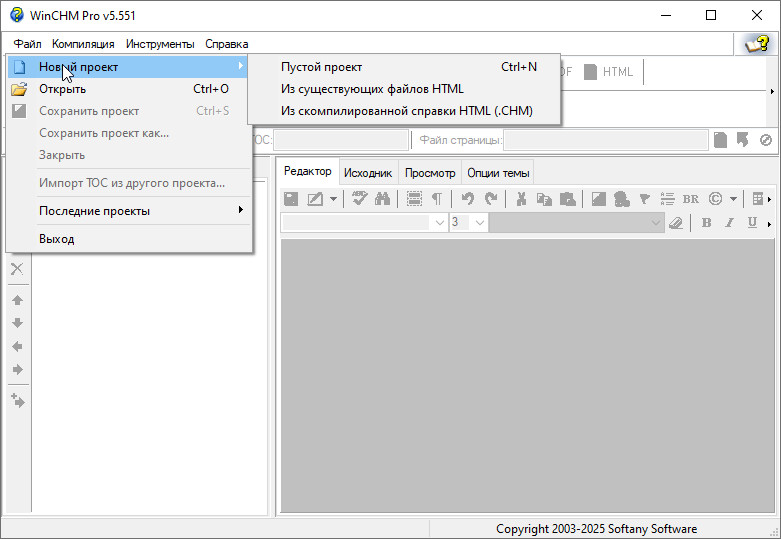Click the binoculars find icon
This screenshot has width=781, height=539.
tap(382, 199)
